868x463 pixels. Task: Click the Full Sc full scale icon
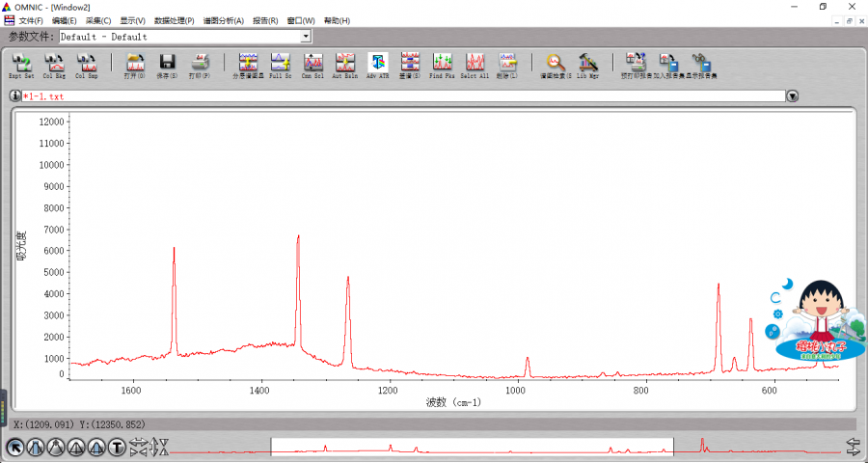point(281,66)
